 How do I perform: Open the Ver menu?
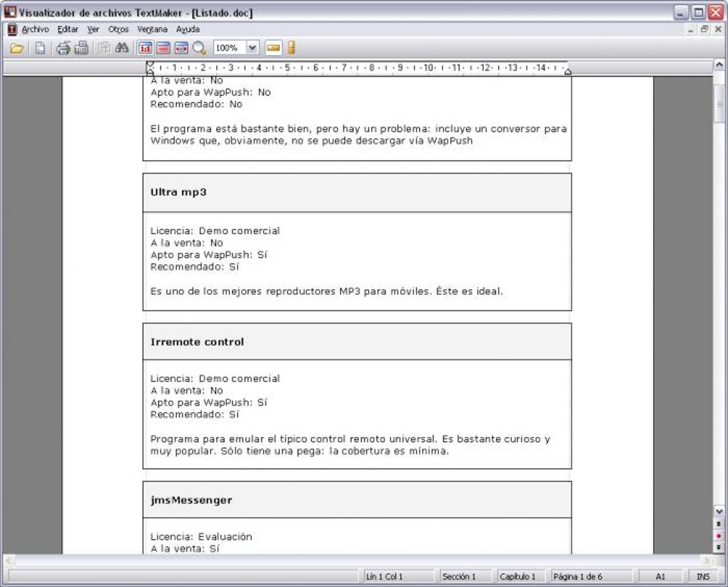coord(93,29)
